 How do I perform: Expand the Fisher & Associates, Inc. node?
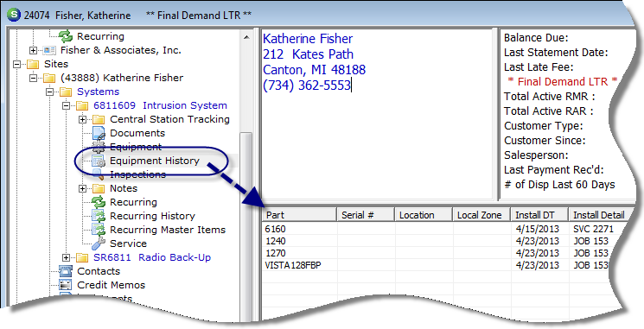(x=33, y=50)
